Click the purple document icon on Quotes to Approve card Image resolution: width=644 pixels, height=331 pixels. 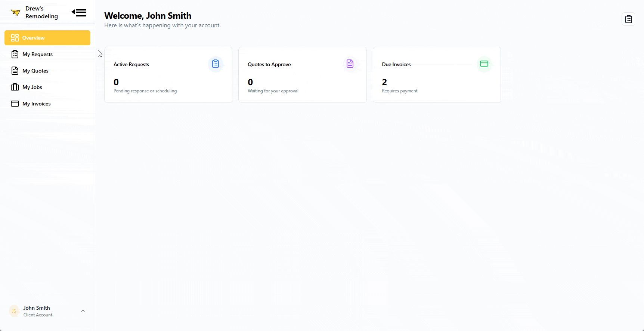click(350, 64)
